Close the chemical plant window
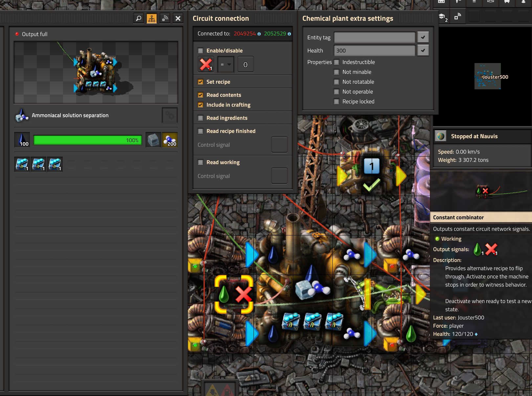This screenshot has width=532, height=396. (178, 18)
